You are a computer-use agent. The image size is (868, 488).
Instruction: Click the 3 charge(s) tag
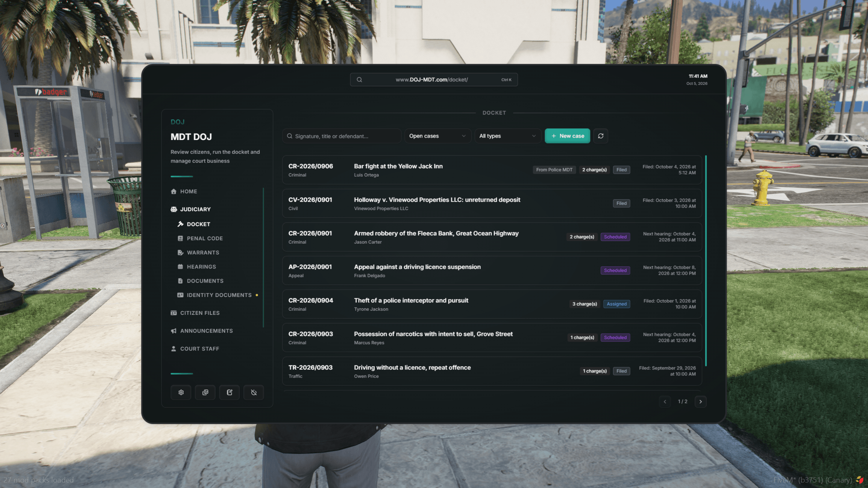(585, 304)
